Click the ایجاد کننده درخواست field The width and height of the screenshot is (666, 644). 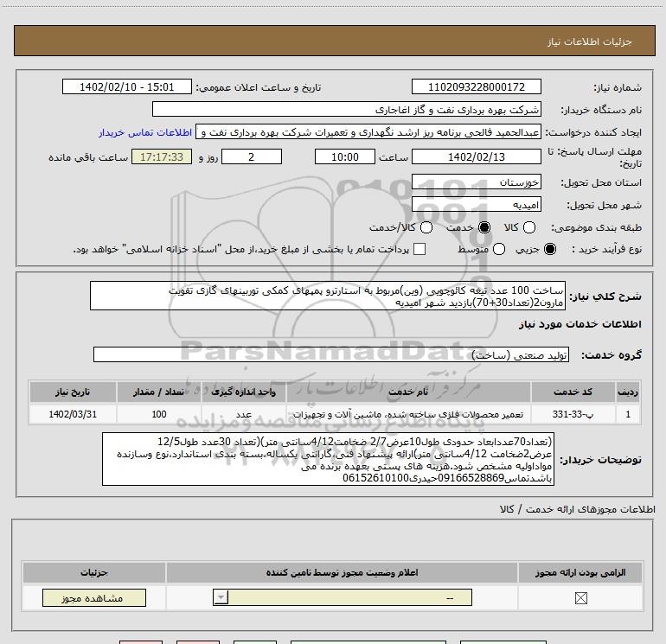click(368, 132)
